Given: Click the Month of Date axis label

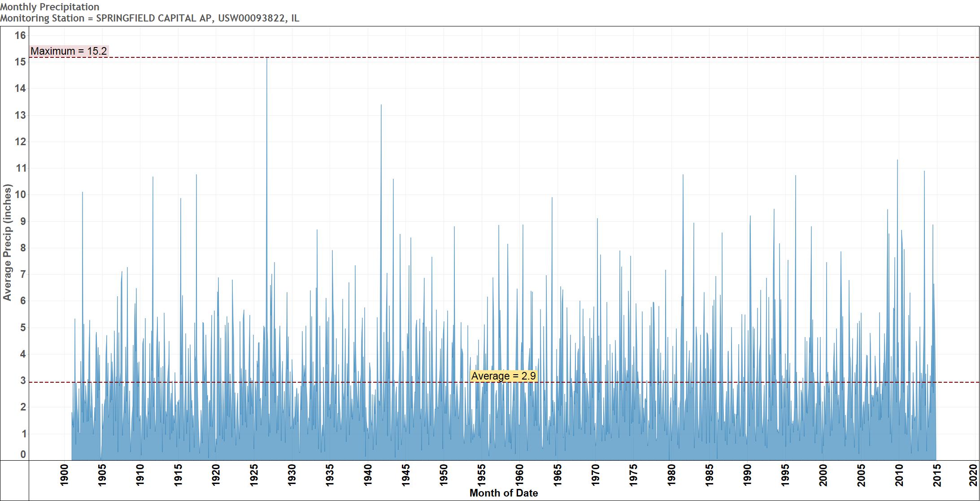Looking at the screenshot, I should click(503, 492).
